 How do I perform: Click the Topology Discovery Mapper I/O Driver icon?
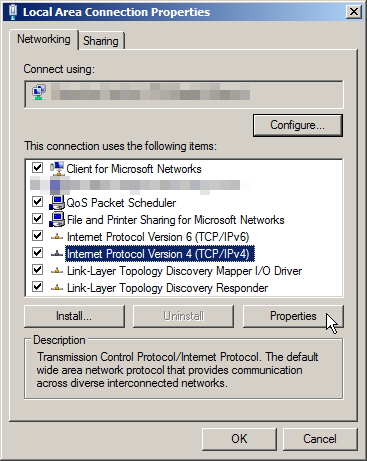coord(57,271)
